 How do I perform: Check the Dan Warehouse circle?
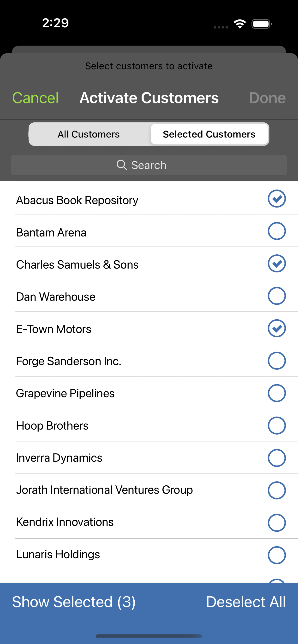click(x=276, y=296)
